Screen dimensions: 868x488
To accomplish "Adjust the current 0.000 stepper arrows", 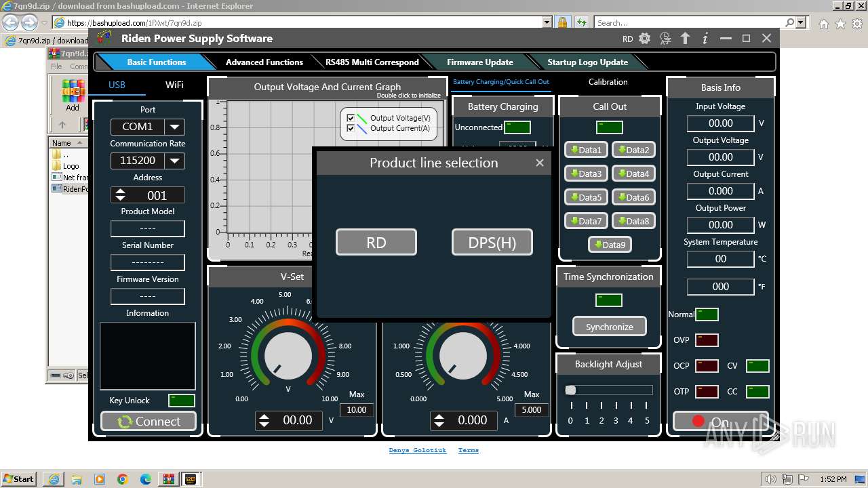I will [439, 420].
